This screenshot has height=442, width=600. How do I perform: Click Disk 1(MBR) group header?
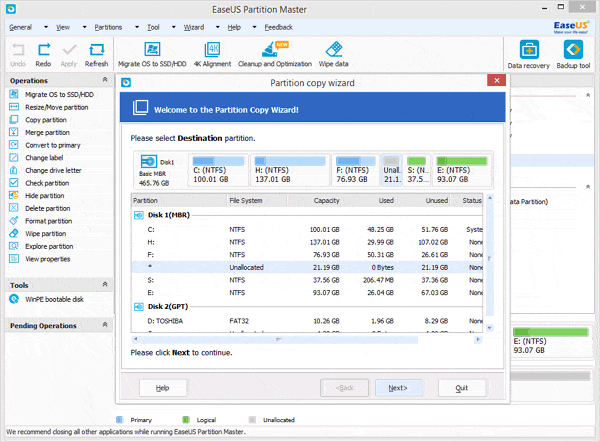[x=169, y=215]
